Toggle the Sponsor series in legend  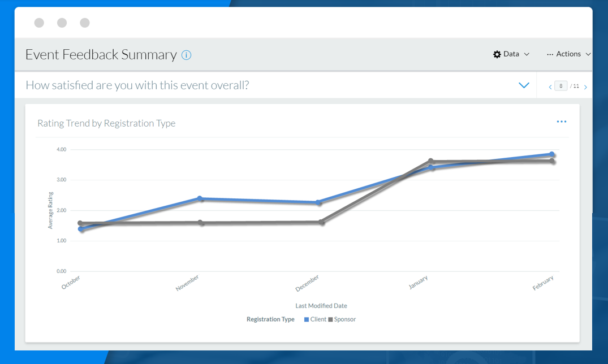pos(344,319)
